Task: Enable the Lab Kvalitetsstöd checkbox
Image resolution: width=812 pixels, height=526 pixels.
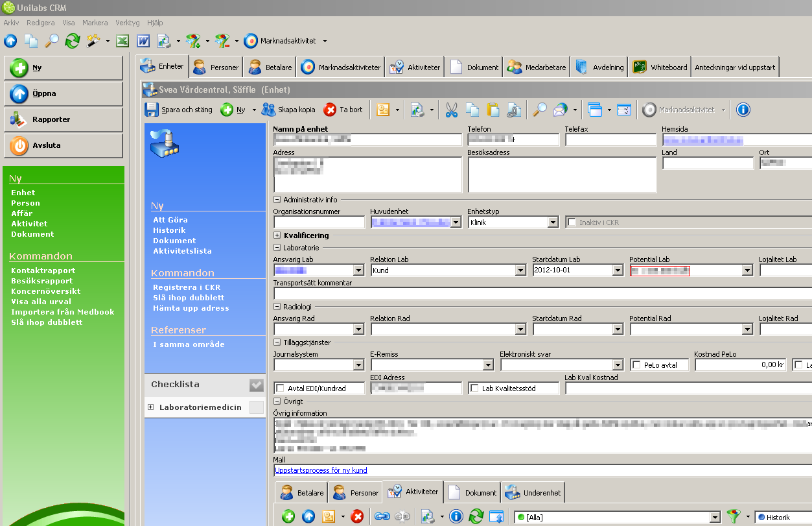Action: tap(474, 389)
